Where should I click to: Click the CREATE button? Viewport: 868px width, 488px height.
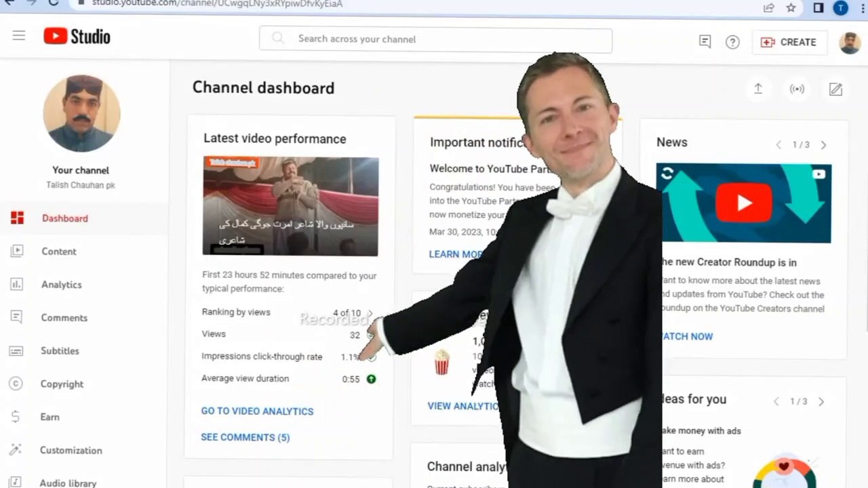pos(789,42)
